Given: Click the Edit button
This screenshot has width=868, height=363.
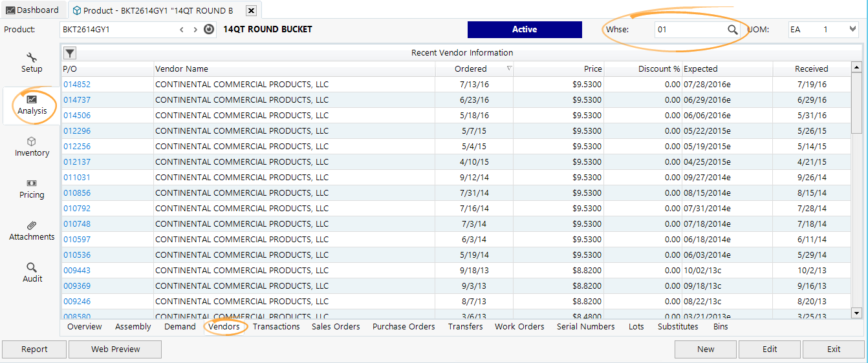Looking at the screenshot, I should click(770, 349).
